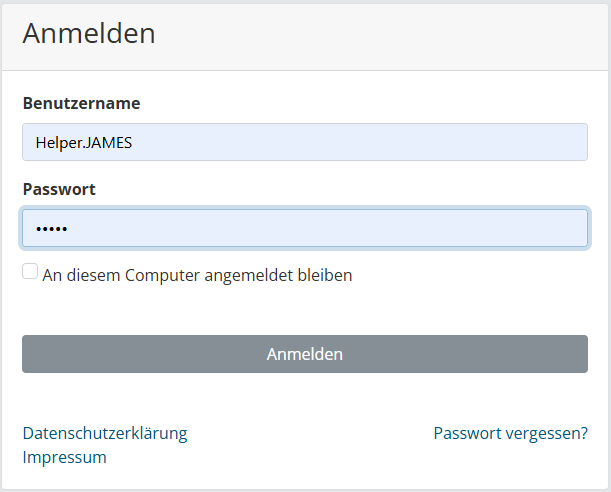Image resolution: width=611 pixels, height=492 pixels.
Task: Open the Impressum link
Action: (x=64, y=457)
